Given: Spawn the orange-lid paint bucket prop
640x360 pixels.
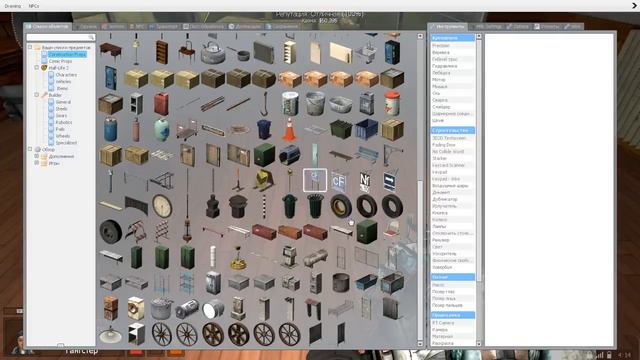Looking at the screenshot, I should tap(392, 104).
